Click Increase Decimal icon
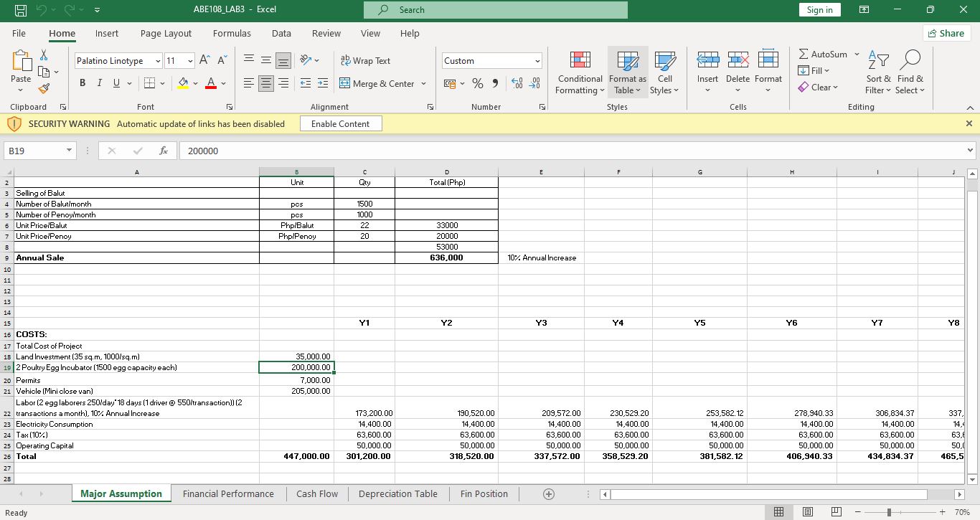The height and width of the screenshot is (520, 980). 516,84
